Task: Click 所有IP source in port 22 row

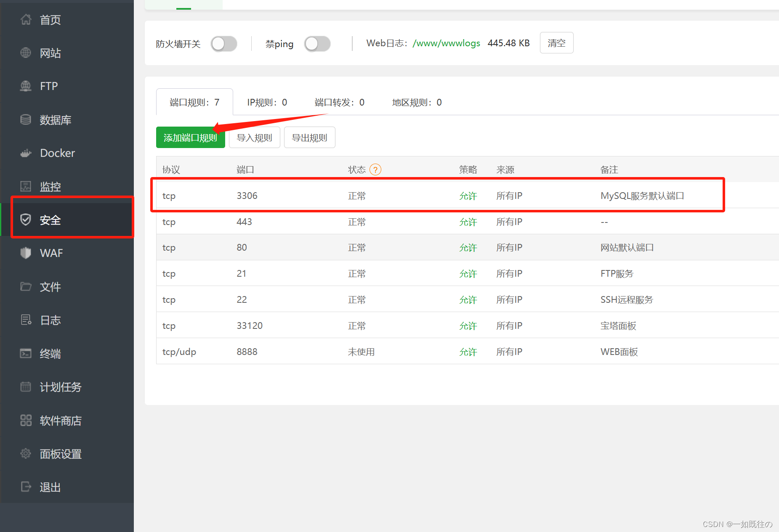Action: (x=509, y=299)
